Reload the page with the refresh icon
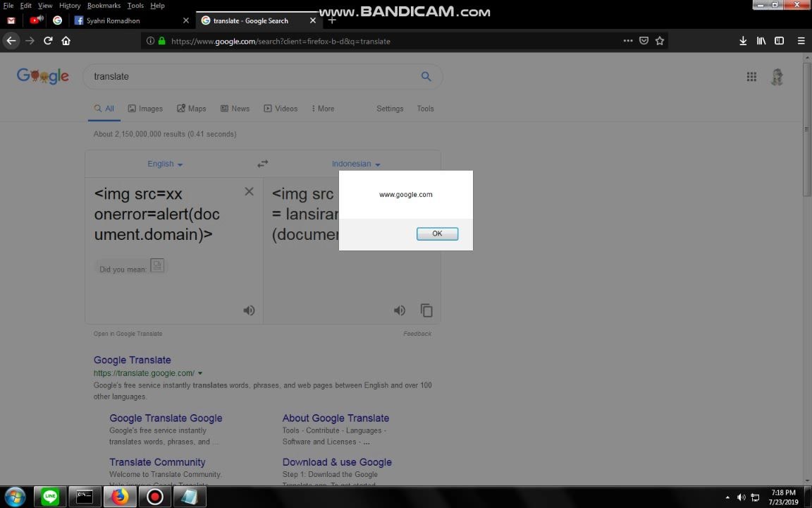Image resolution: width=812 pixels, height=508 pixels. tap(48, 41)
